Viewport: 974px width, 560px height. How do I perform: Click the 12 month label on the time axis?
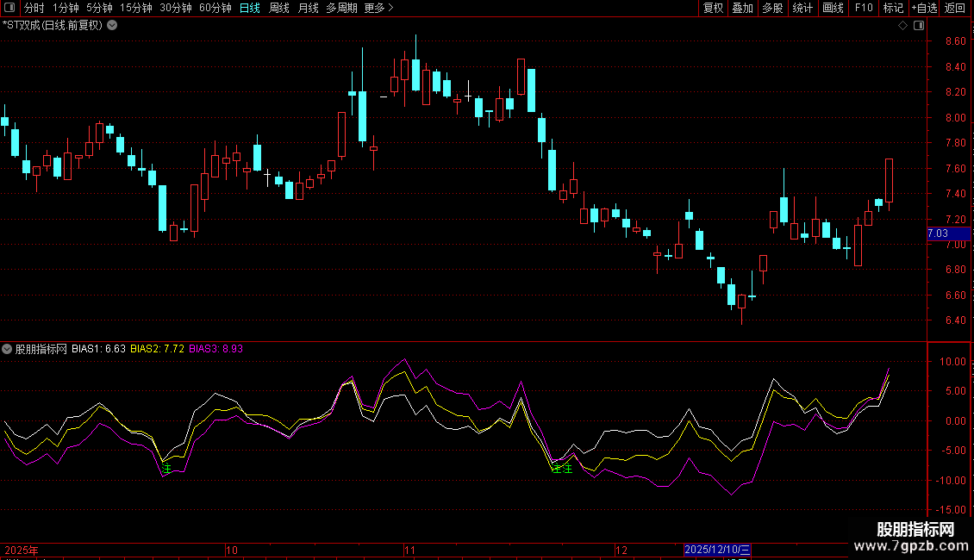tap(621, 550)
